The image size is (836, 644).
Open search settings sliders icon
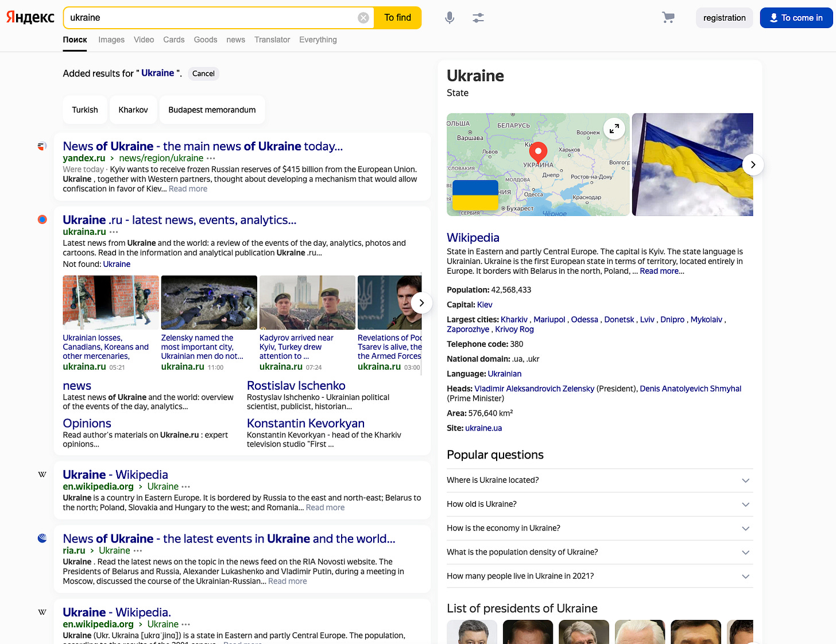(x=478, y=18)
